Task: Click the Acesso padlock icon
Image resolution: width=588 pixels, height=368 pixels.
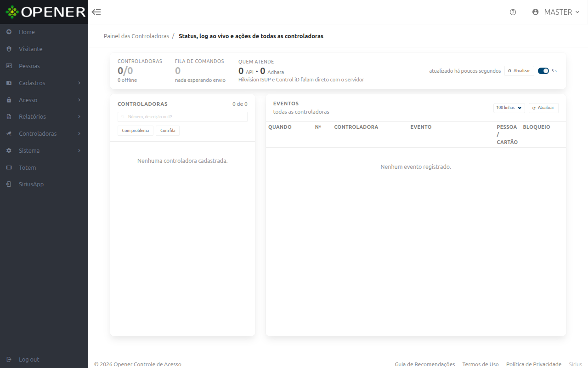Action: pos(9,100)
